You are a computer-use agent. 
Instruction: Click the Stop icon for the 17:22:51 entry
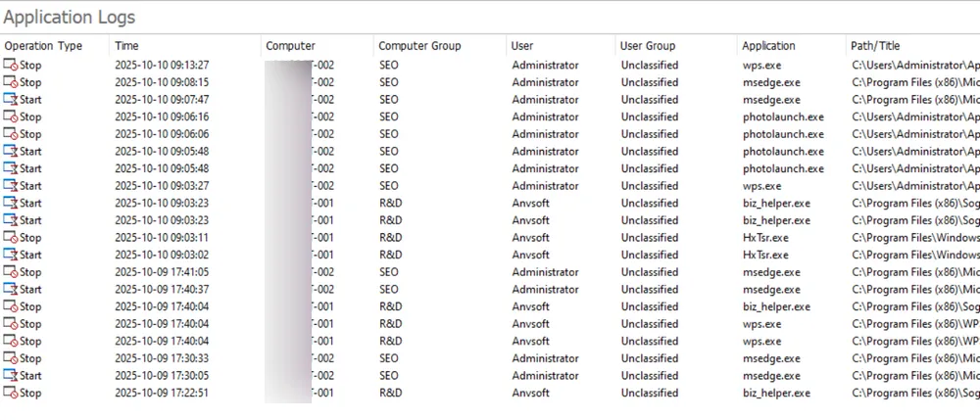pos(11,394)
